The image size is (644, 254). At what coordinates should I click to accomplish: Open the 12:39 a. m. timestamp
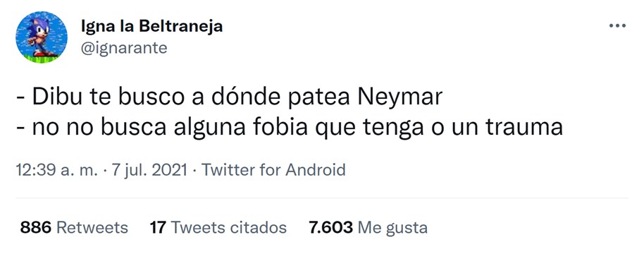56,170
